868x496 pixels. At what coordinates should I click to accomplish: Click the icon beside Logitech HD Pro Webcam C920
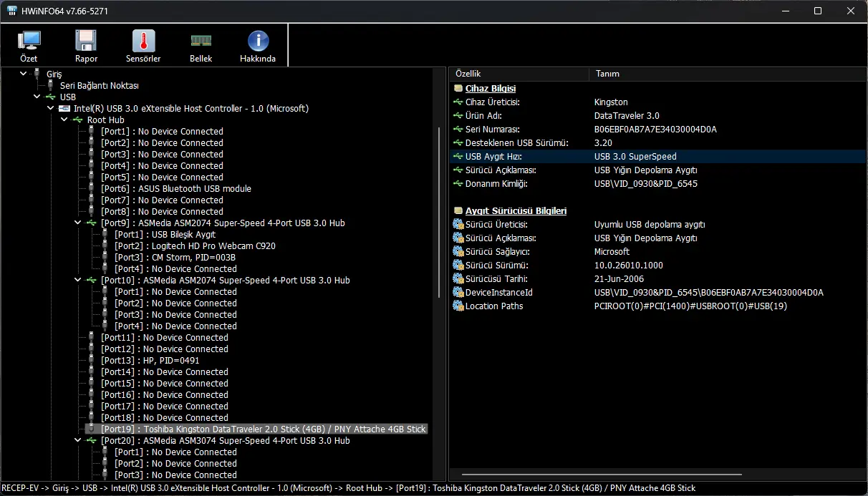[x=105, y=245]
